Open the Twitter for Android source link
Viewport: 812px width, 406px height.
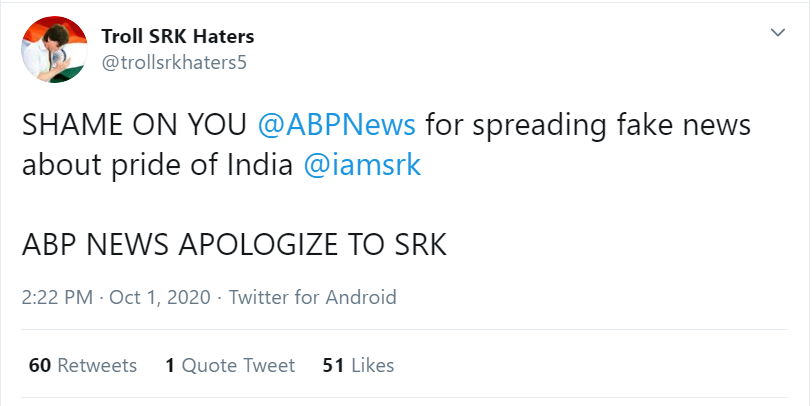(x=313, y=297)
